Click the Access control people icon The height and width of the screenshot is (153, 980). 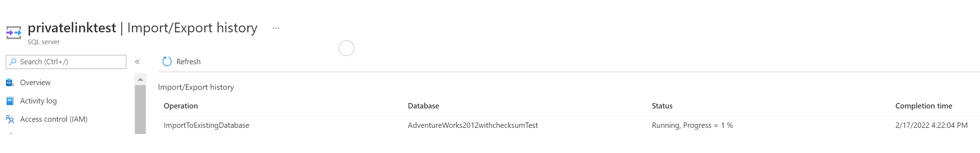pyautogui.click(x=10, y=119)
